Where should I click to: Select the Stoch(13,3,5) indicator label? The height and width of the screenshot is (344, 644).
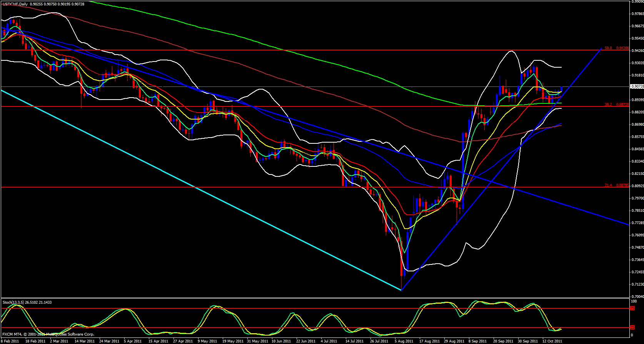(27, 302)
